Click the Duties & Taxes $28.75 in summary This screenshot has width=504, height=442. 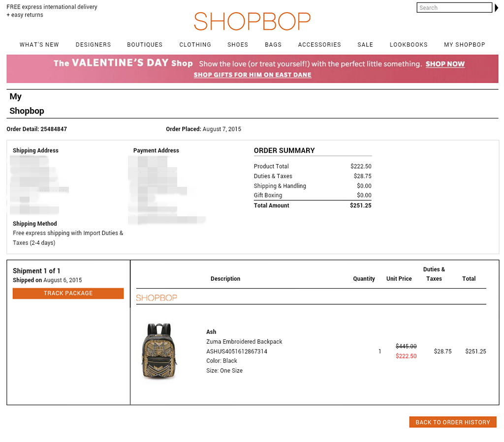(x=363, y=176)
